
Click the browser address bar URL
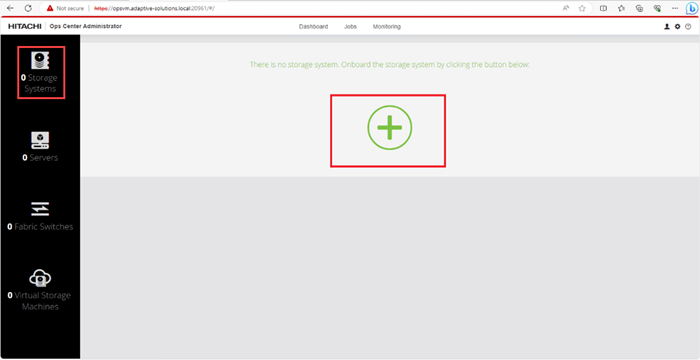click(x=154, y=8)
